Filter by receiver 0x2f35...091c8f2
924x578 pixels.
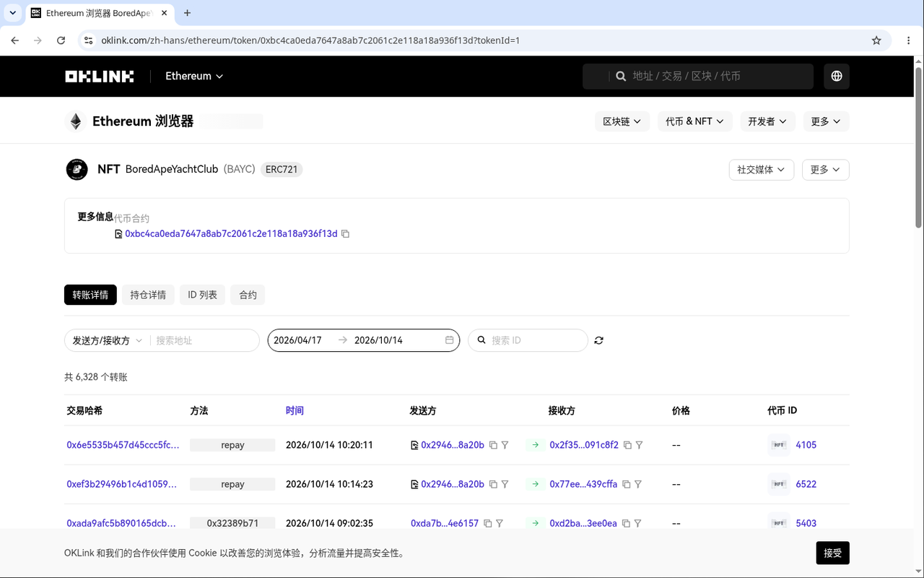639,445
